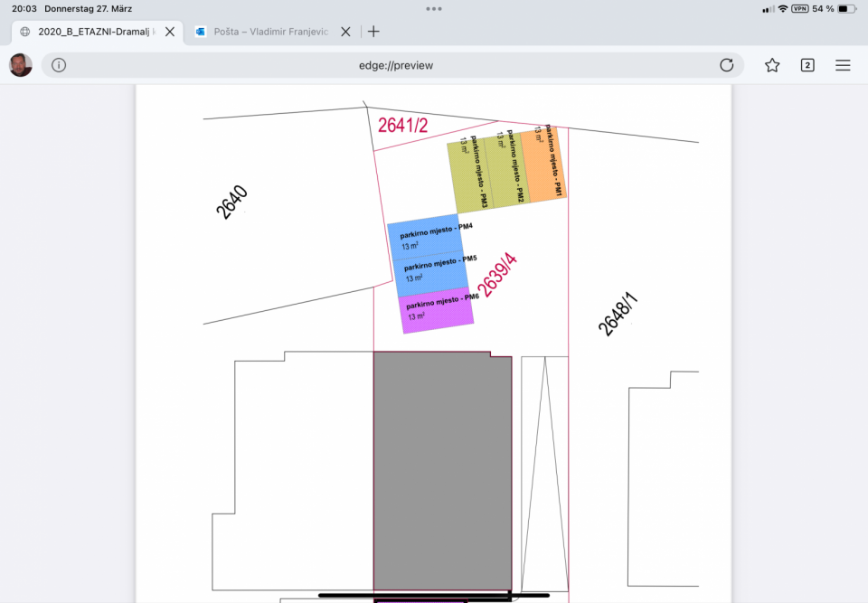Click the red parcel label 2641/2

pos(402,126)
